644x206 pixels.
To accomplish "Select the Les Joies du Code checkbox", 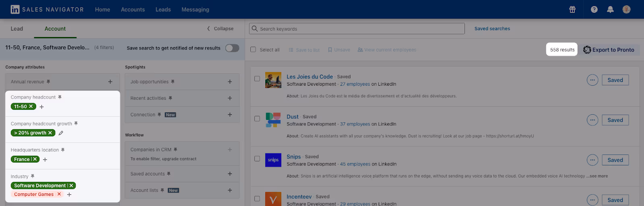I will (x=257, y=78).
